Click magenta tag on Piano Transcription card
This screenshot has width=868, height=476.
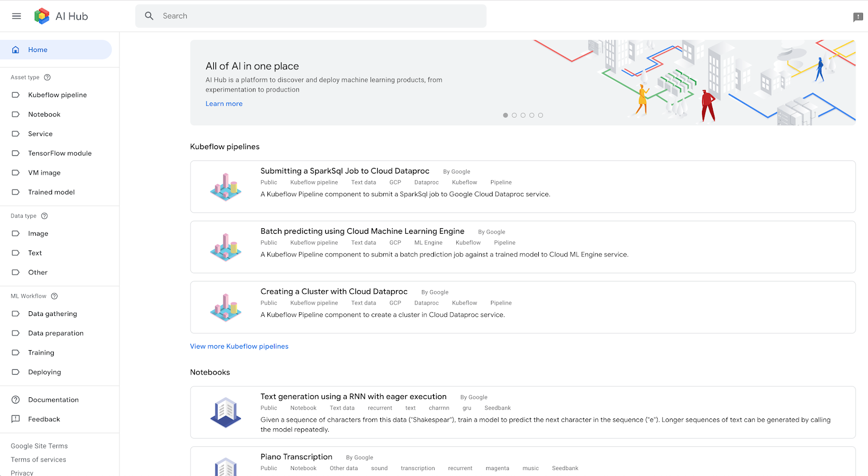click(497, 468)
